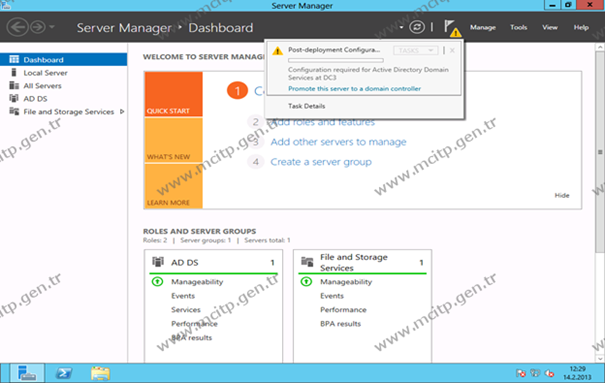Refresh the Server Manager dashboard
Screen dimensions: 605x383
coord(417,27)
